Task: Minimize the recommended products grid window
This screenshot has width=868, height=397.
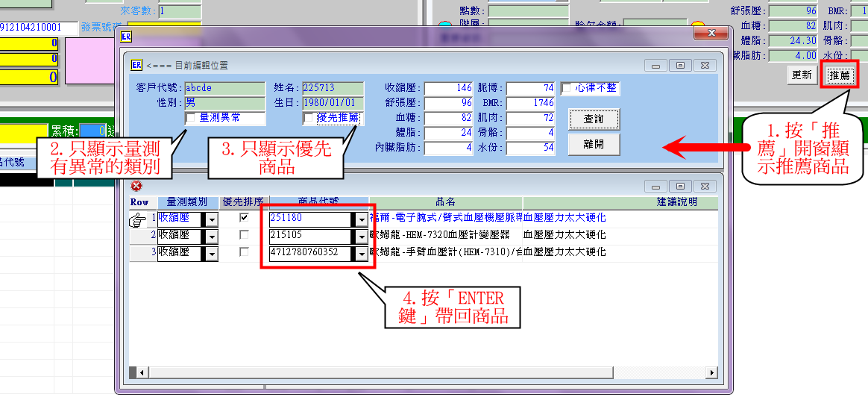Action: coord(656,186)
